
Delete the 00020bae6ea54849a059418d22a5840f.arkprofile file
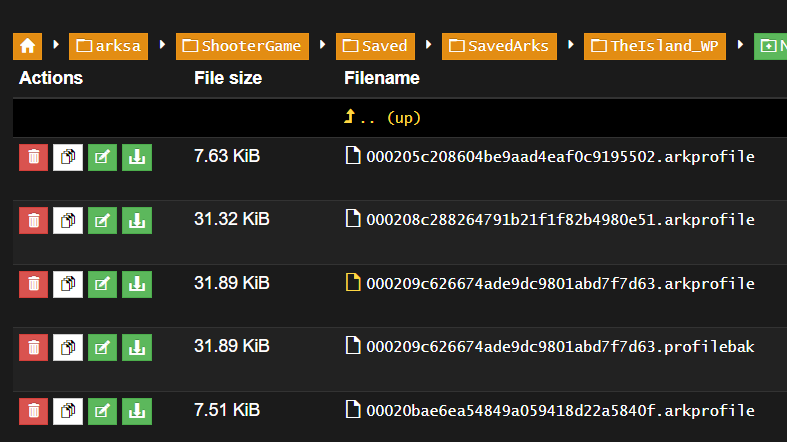click(x=33, y=410)
